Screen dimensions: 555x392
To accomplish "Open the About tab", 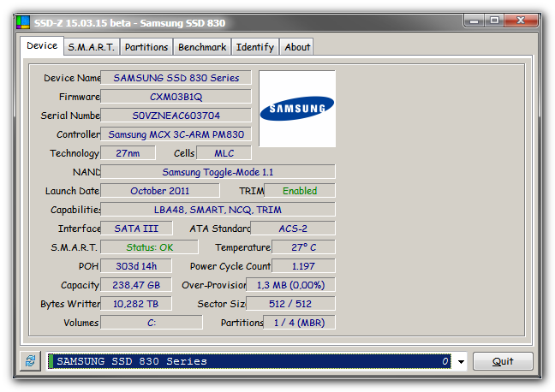I will click(x=297, y=47).
